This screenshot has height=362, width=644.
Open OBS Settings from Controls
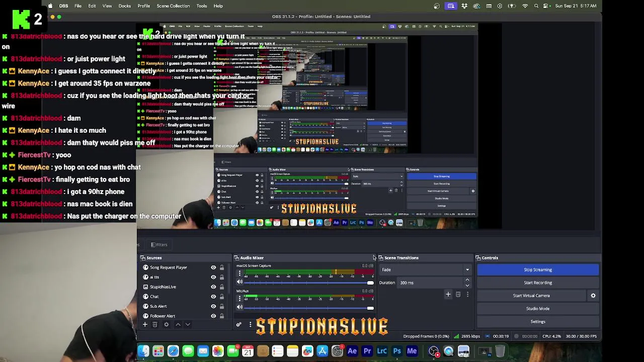(x=538, y=322)
